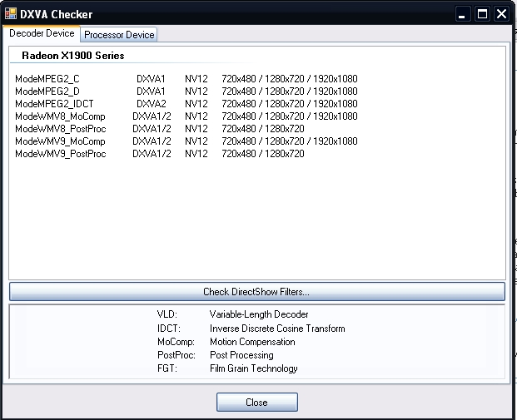The width and height of the screenshot is (517, 420).
Task: Minimize the DXVA Checker window
Action: coord(462,14)
